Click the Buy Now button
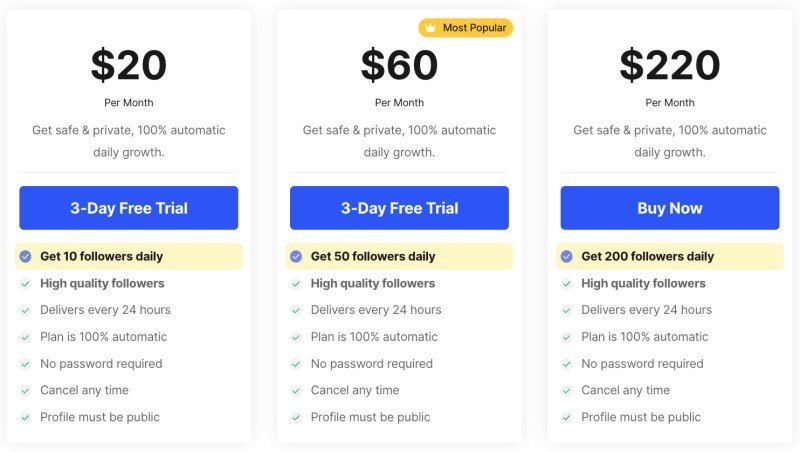Viewport: 800px width, 452px height. tap(669, 208)
